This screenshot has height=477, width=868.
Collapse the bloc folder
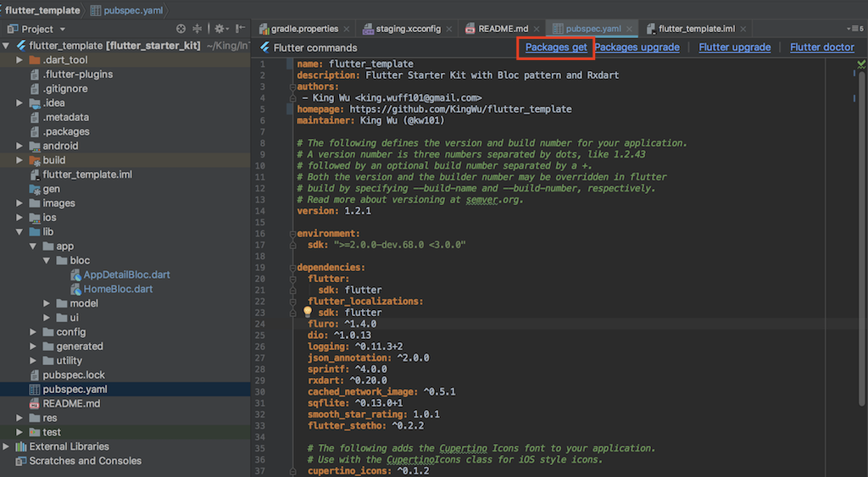pos(47,261)
